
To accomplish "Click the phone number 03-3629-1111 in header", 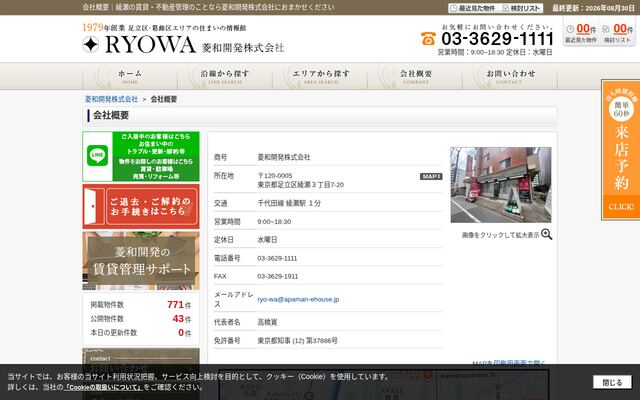I will [x=498, y=39].
